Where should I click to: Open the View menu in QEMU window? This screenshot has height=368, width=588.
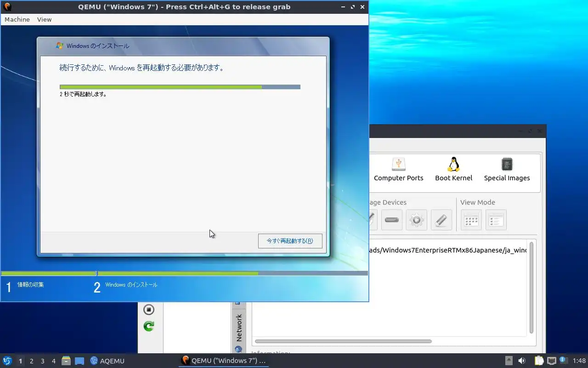pos(44,20)
